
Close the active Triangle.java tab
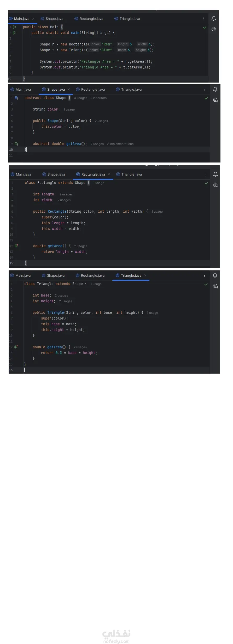point(145,275)
